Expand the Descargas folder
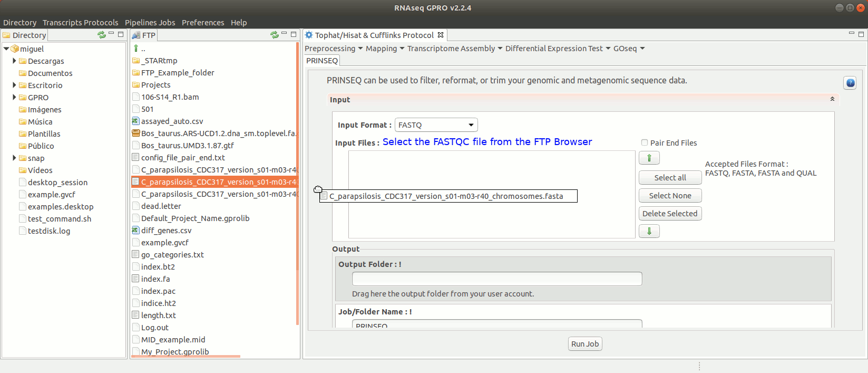The width and height of the screenshot is (868, 373). (x=14, y=61)
